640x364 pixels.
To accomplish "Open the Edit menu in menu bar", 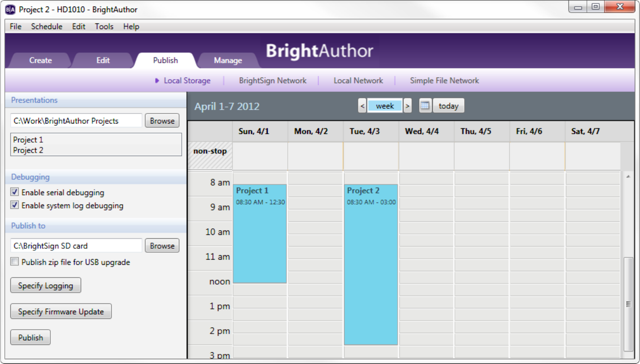I will (x=79, y=26).
